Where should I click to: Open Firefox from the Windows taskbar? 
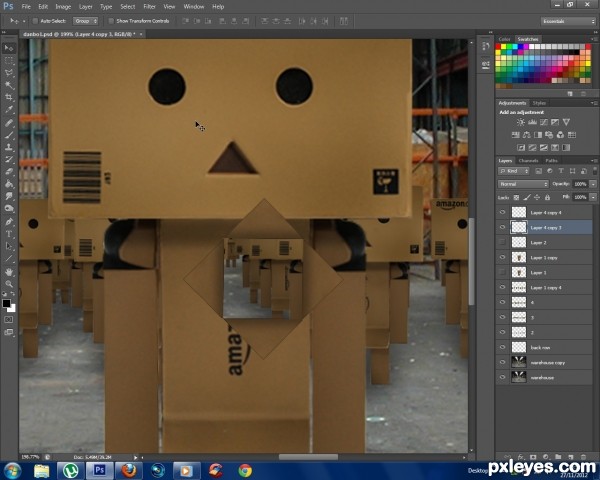coord(129,470)
